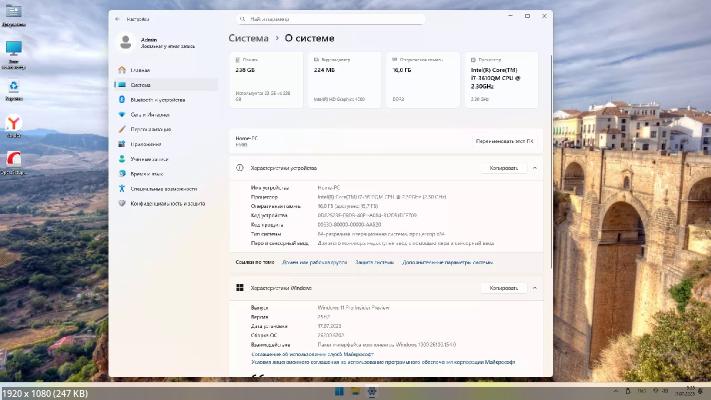Open Microsoft Software License Terms link

point(383,362)
